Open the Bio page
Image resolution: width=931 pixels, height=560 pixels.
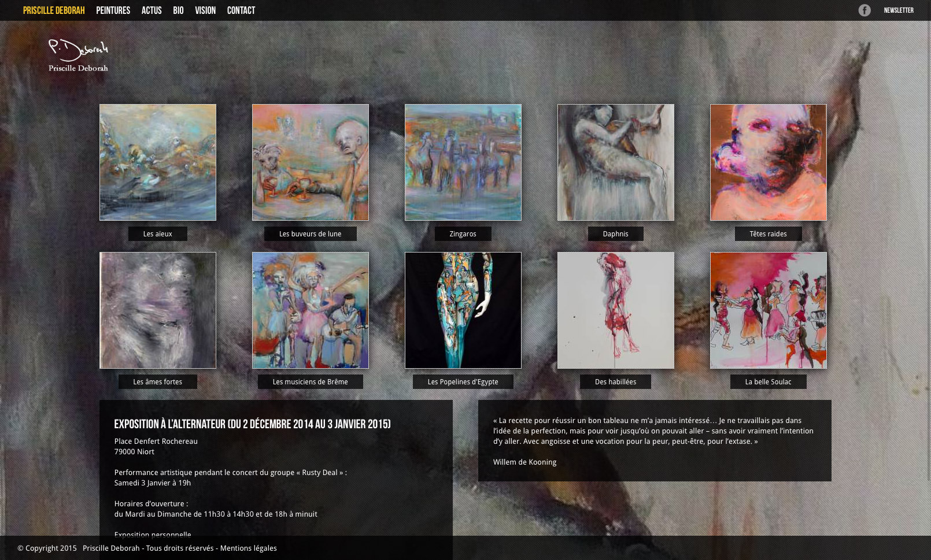[x=178, y=10]
